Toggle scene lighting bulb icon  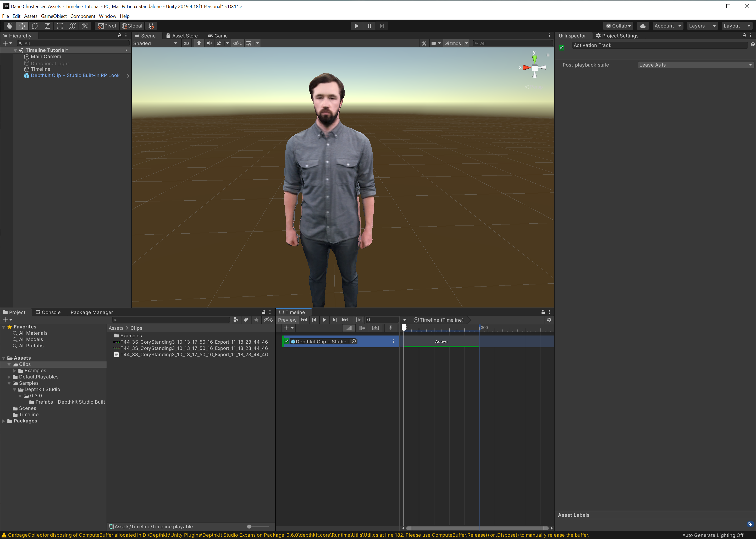pos(199,43)
